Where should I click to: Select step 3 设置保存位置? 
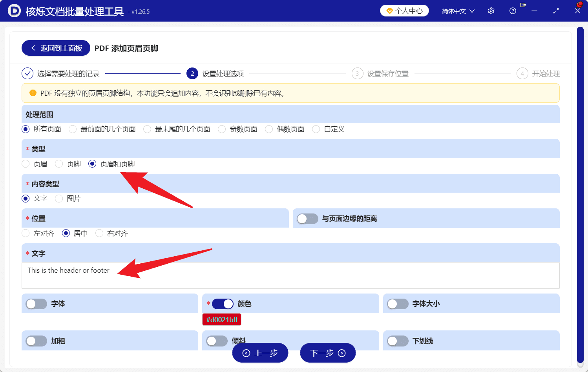(x=380, y=74)
